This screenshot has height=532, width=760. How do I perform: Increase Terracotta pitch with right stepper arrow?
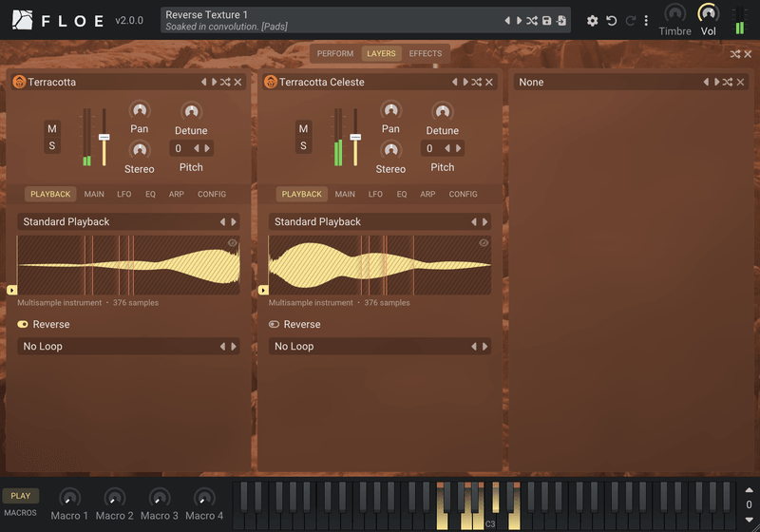[x=207, y=148]
